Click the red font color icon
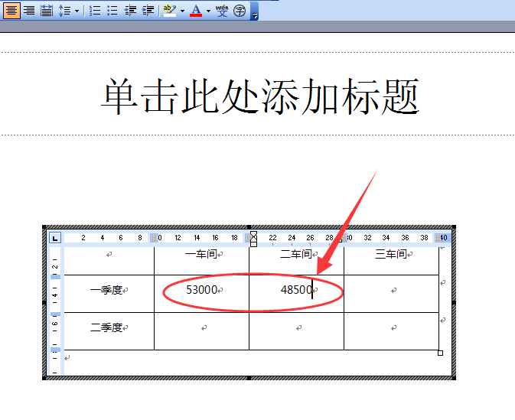This screenshot has width=515, height=420. pos(196,11)
